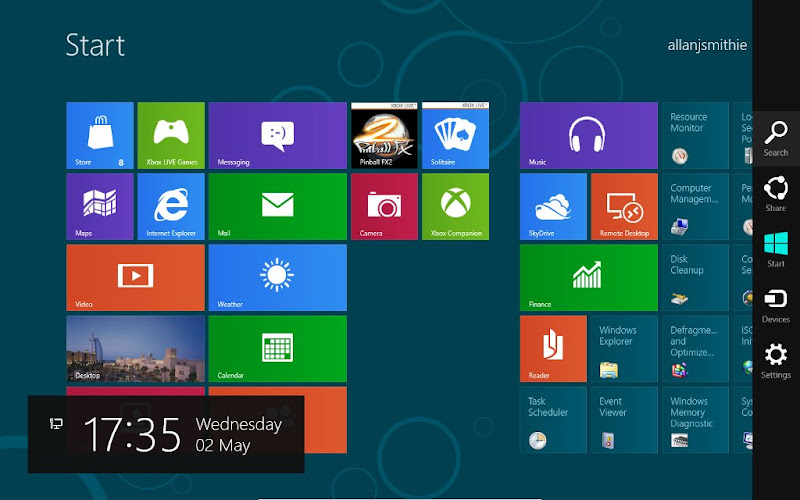Click the Wednesday 02 May date text

(238, 435)
